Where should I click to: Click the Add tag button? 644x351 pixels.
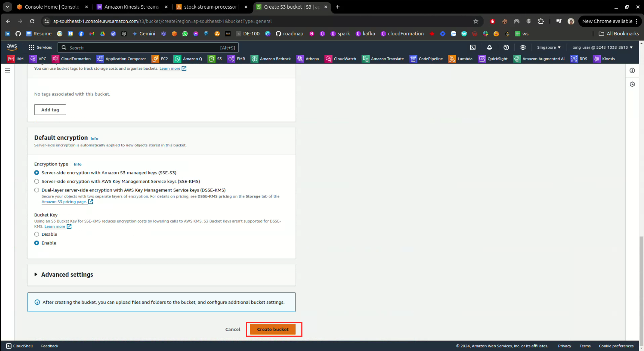tap(50, 110)
